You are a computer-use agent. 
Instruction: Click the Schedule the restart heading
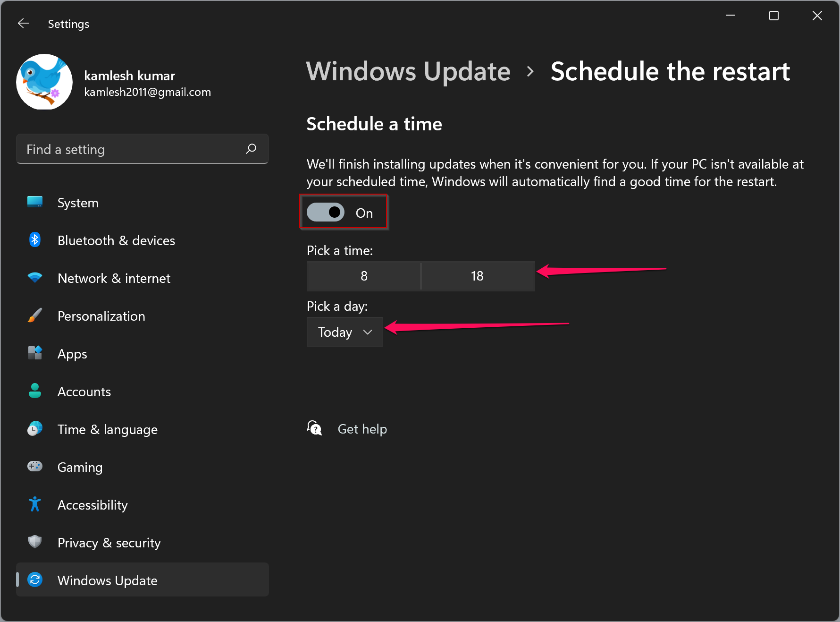point(670,72)
